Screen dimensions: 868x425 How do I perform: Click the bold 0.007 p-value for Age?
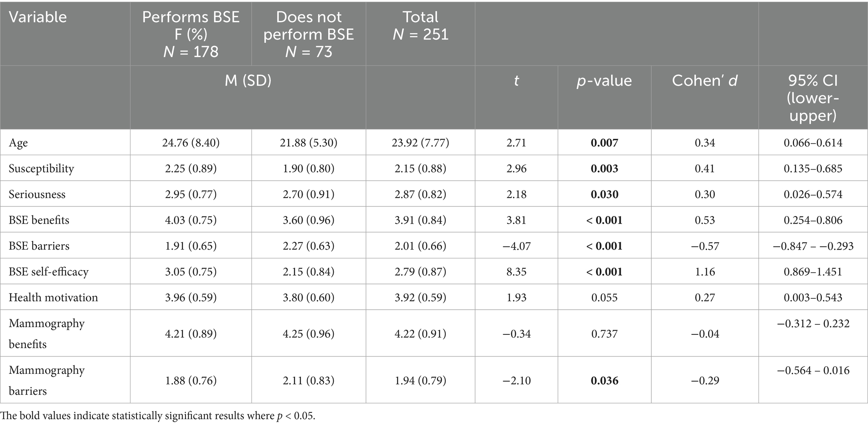[604, 143]
